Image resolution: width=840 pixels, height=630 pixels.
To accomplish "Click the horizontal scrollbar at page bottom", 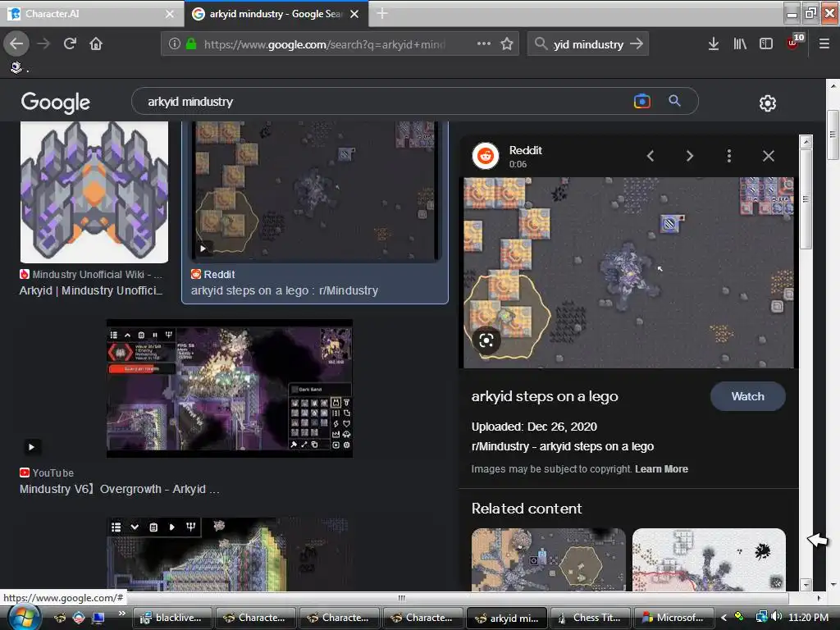I will tap(401, 598).
